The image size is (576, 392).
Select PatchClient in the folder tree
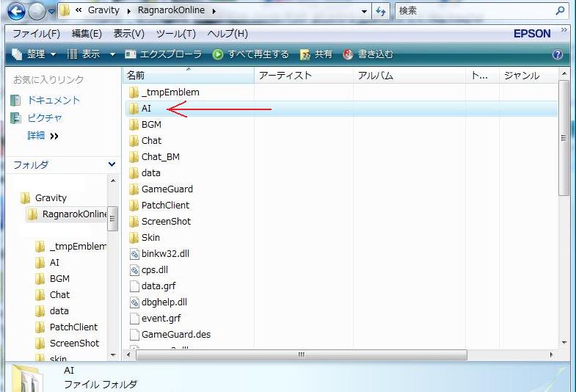point(73,327)
